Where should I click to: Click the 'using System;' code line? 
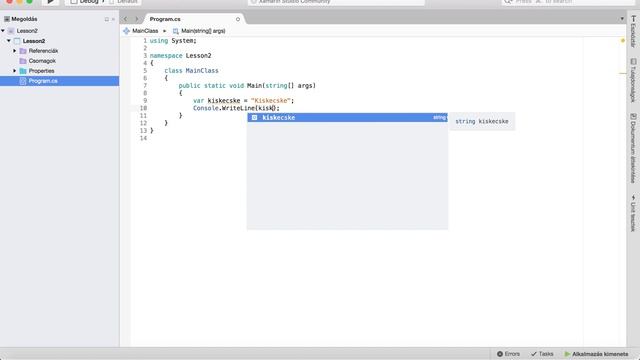tap(173, 41)
